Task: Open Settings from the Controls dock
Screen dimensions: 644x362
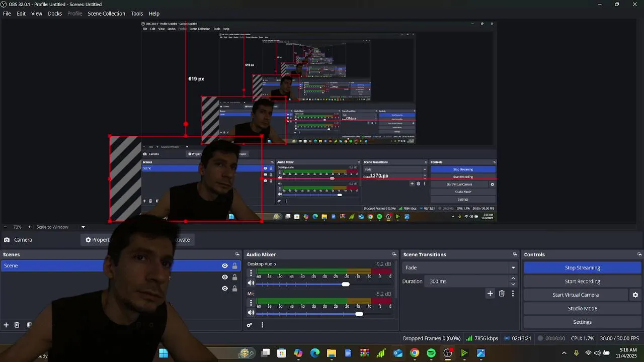Action: click(x=583, y=322)
